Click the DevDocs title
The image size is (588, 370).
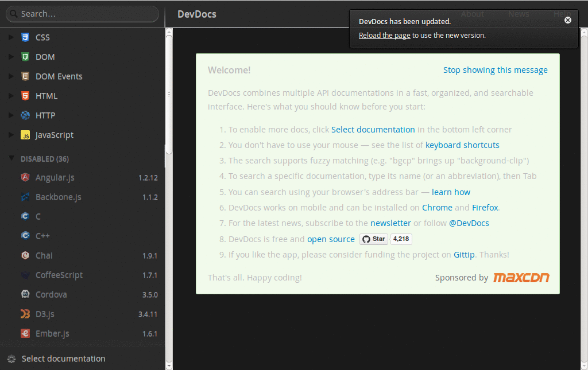tap(197, 14)
